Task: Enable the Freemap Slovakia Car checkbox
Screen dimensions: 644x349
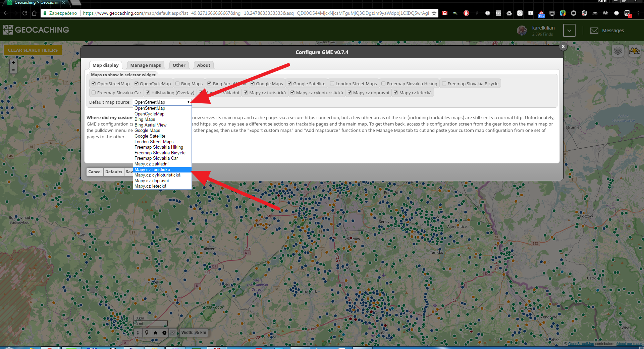Action: coord(94,93)
